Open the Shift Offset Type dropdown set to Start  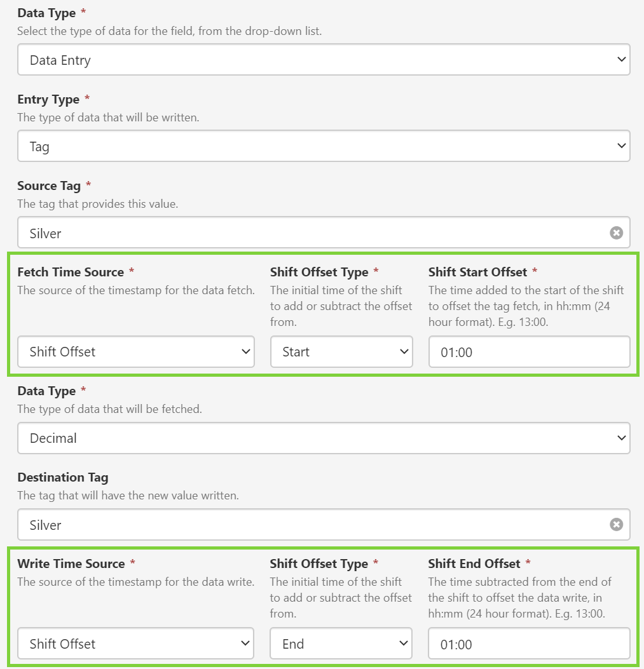341,352
